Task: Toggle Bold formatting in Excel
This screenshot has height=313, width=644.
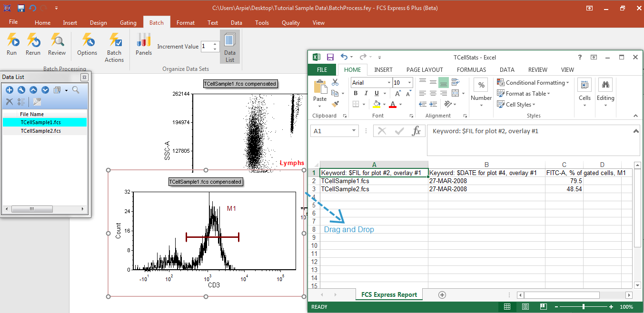Action: click(356, 94)
